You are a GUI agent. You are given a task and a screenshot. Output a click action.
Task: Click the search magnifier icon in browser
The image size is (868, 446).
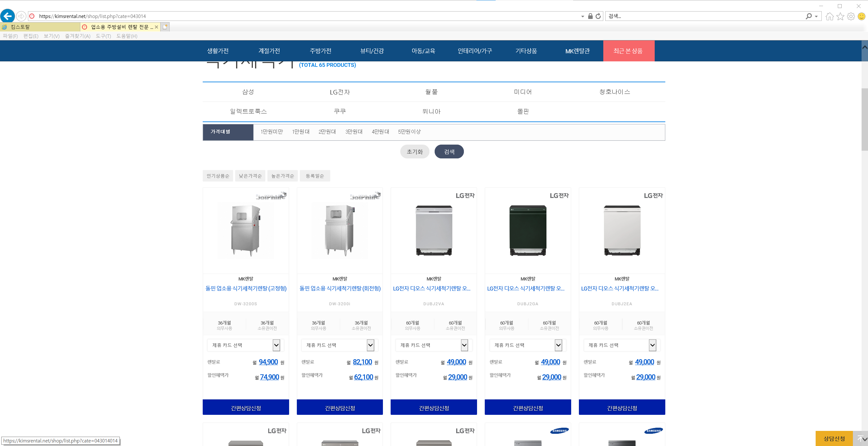[x=808, y=16]
